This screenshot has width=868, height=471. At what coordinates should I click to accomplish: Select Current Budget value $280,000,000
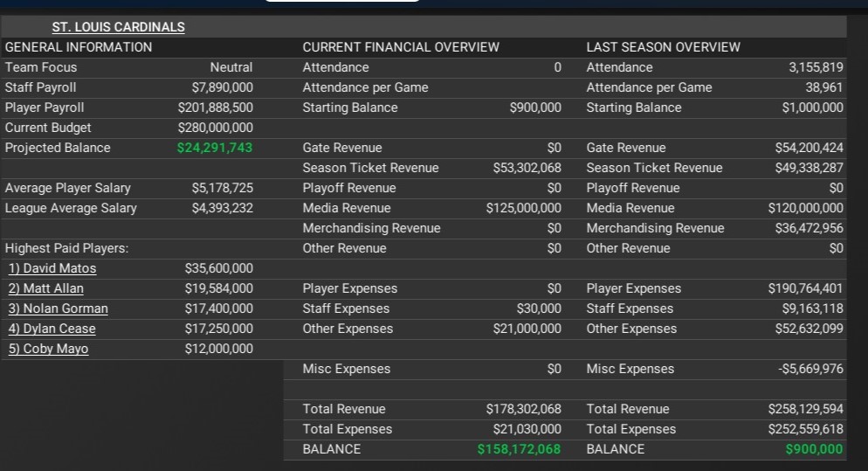(x=216, y=128)
